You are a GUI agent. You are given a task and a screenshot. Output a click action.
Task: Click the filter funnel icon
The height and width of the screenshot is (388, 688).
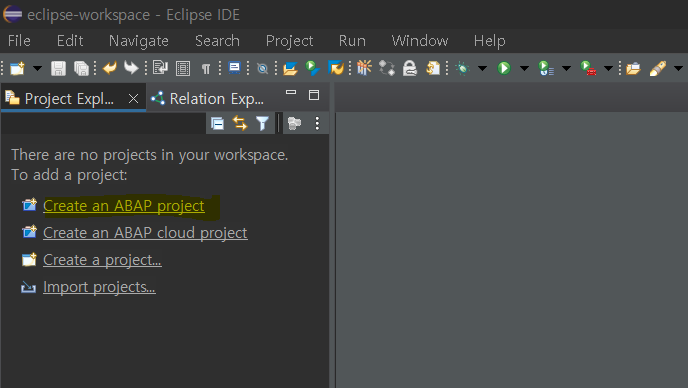pos(262,123)
